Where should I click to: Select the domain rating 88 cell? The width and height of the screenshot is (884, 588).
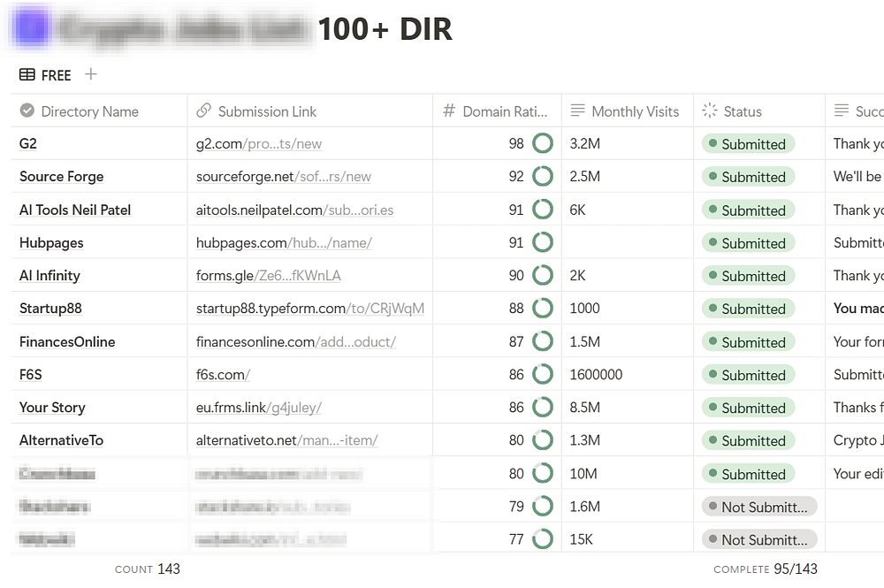click(x=497, y=309)
